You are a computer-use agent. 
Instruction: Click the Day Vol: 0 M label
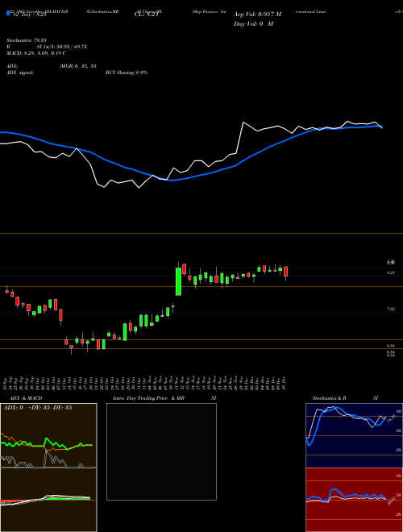click(254, 24)
